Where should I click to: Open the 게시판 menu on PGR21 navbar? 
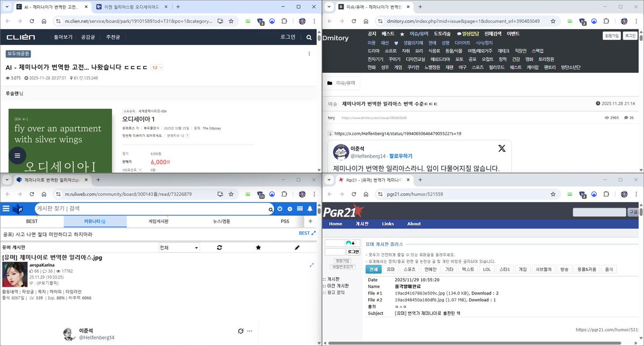pos(363,224)
